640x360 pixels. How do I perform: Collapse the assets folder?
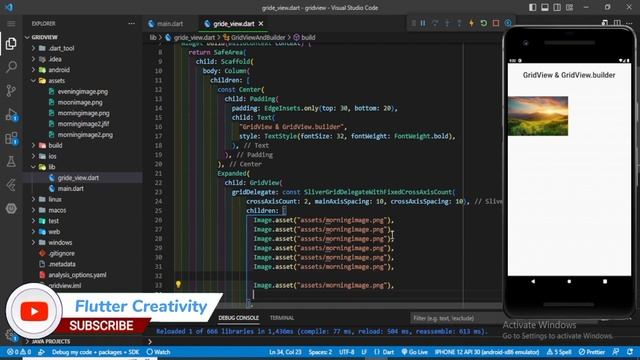(33, 81)
